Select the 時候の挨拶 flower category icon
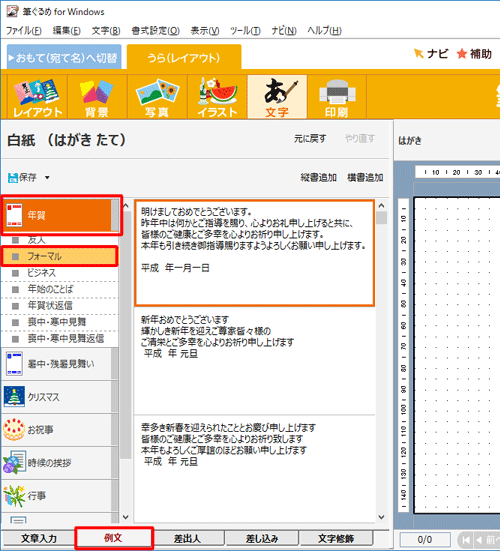This screenshot has width=500, height=551. (14, 462)
